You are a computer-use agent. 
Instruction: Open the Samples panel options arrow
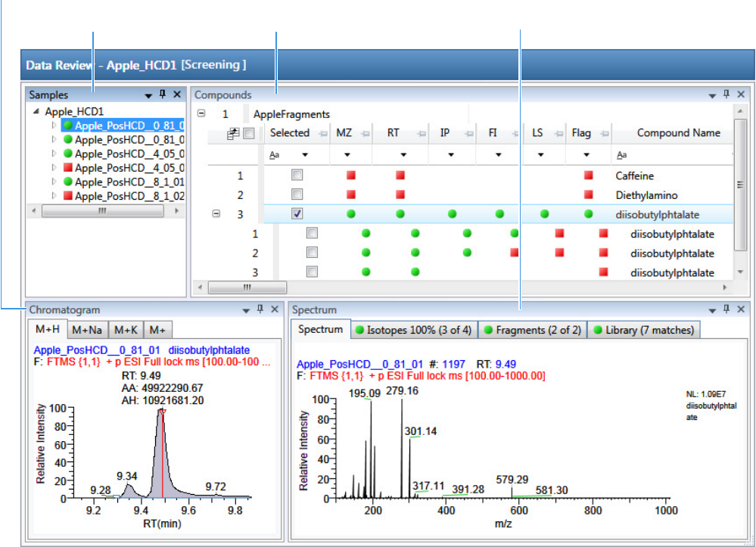tap(148, 96)
